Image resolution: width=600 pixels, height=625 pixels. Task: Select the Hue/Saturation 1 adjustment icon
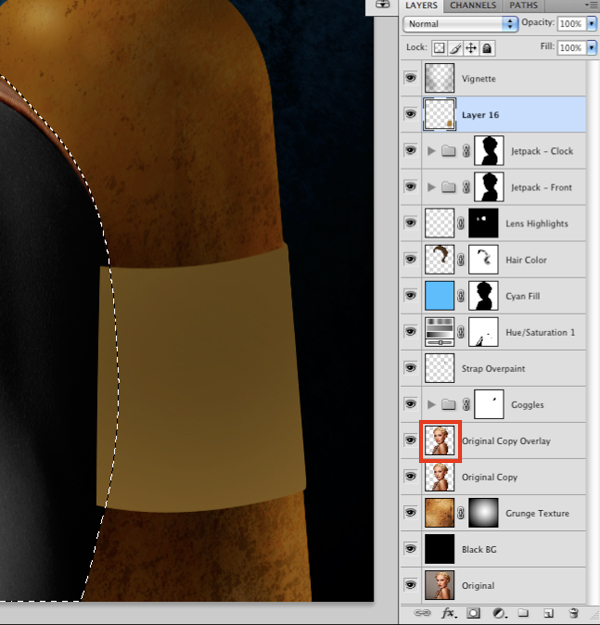pos(439,332)
